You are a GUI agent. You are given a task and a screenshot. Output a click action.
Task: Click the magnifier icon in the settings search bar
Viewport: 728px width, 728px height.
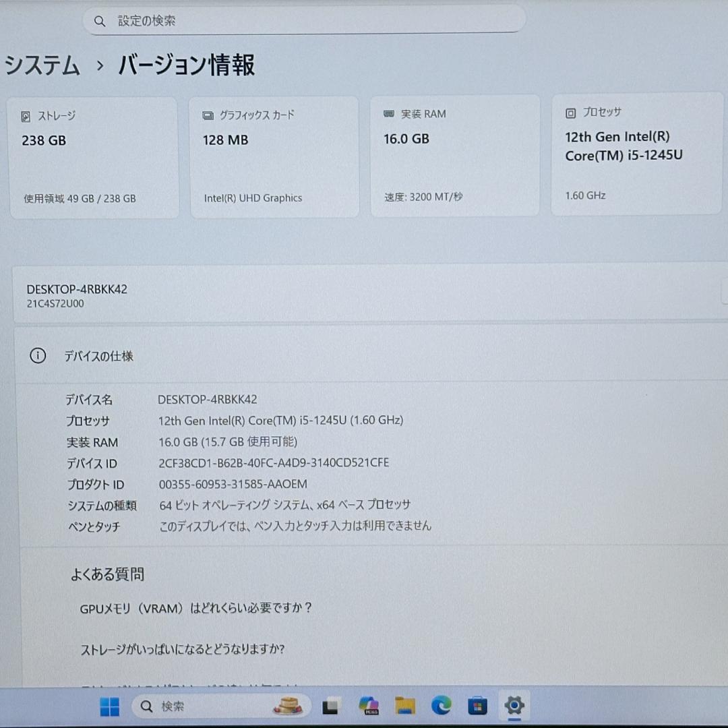coord(100,21)
